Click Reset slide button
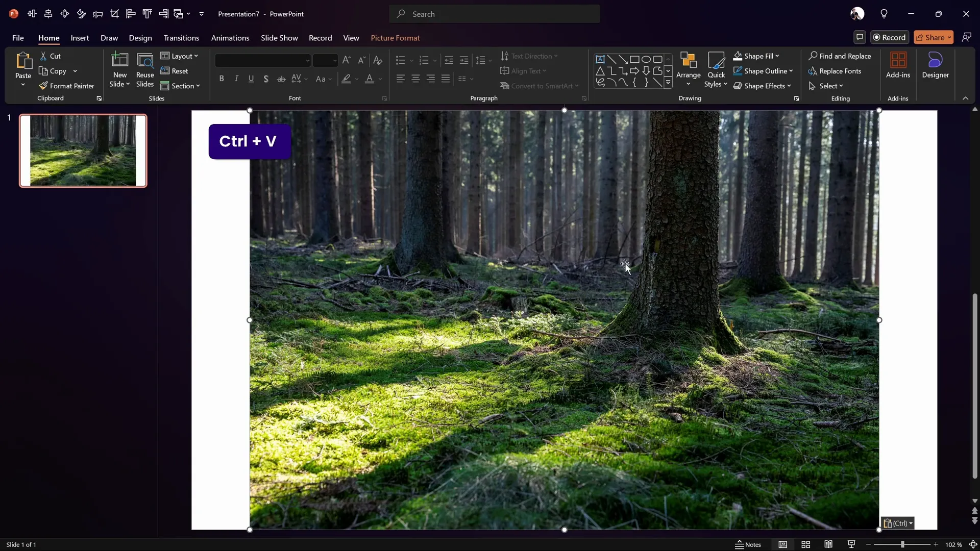 coord(175,71)
